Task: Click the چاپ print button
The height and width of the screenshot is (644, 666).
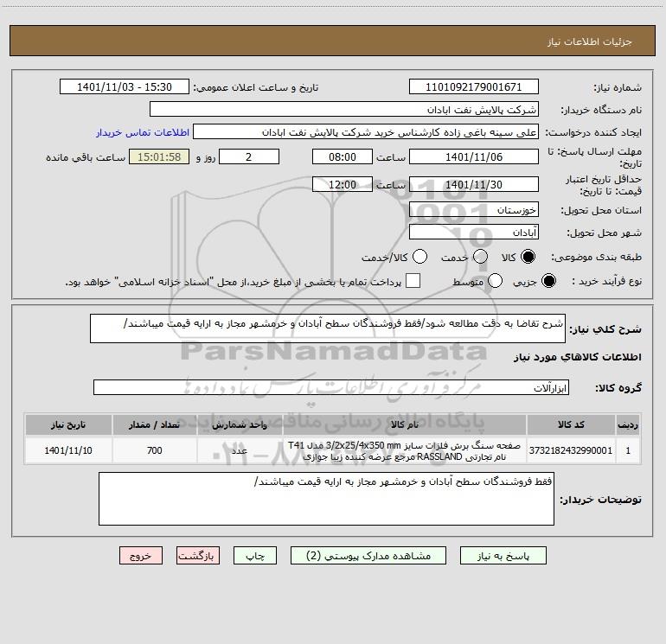Action: pos(261,556)
